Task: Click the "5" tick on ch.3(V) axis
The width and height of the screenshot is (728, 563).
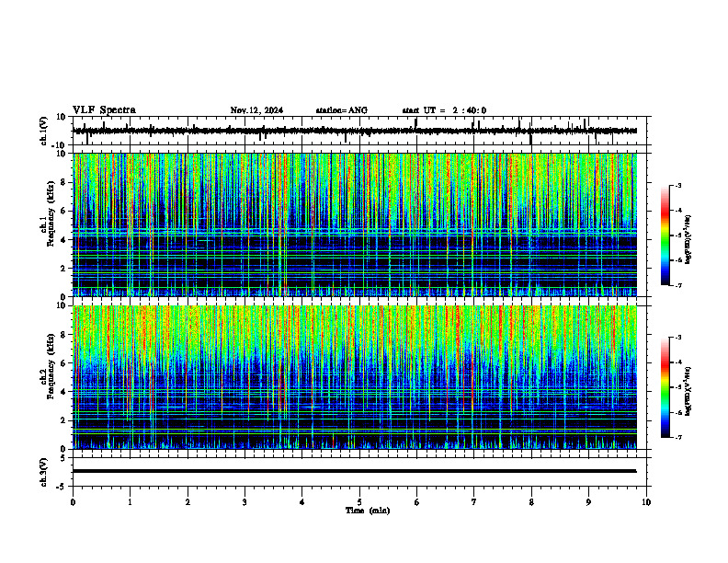Action: pyautogui.click(x=64, y=458)
